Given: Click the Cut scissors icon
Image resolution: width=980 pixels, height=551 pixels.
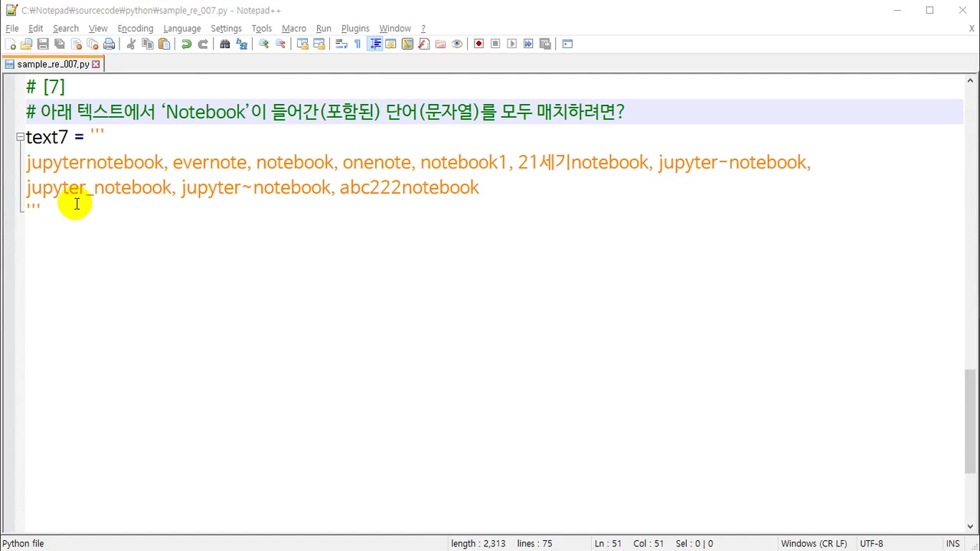Looking at the screenshot, I should pyautogui.click(x=131, y=44).
